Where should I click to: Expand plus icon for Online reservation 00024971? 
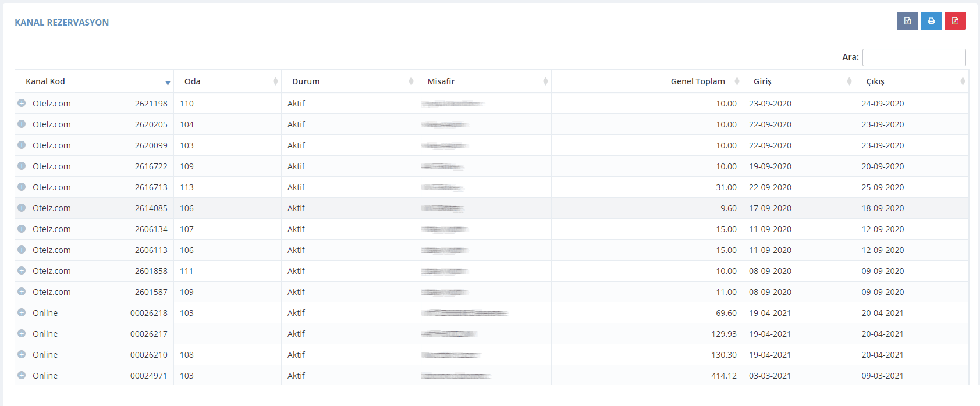(x=22, y=375)
